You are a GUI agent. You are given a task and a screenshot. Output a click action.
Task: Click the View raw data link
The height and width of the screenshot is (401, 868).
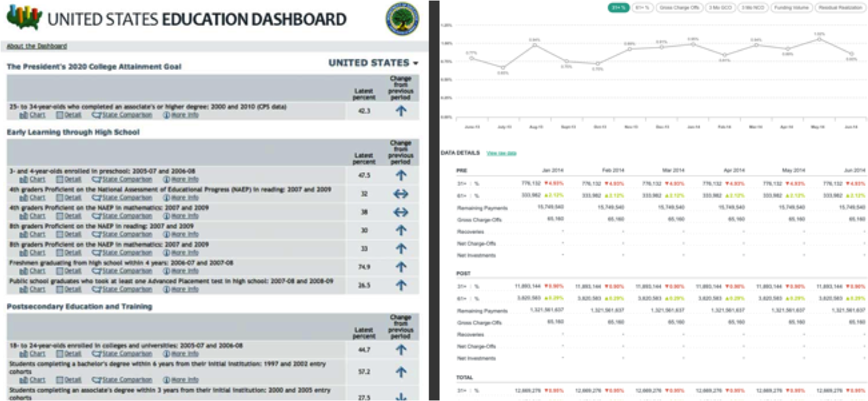502,153
